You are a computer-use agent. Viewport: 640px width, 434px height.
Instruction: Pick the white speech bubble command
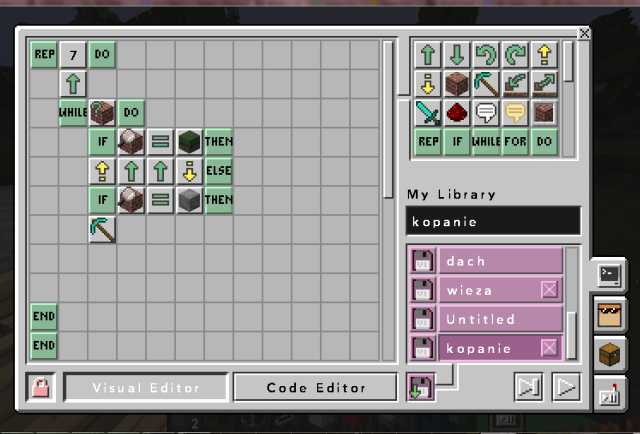coord(486,113)
